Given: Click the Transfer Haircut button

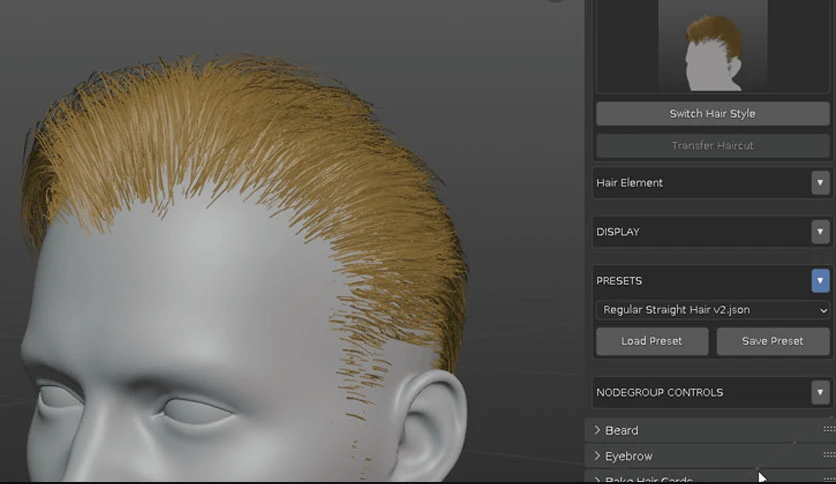Looking at the screenshot, I should click(x=712, y=146).
